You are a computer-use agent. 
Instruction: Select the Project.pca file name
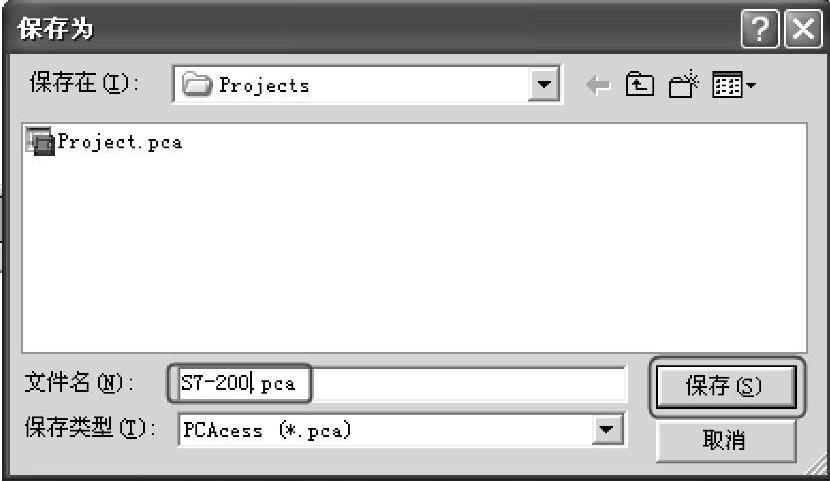[x=120, y=142]
